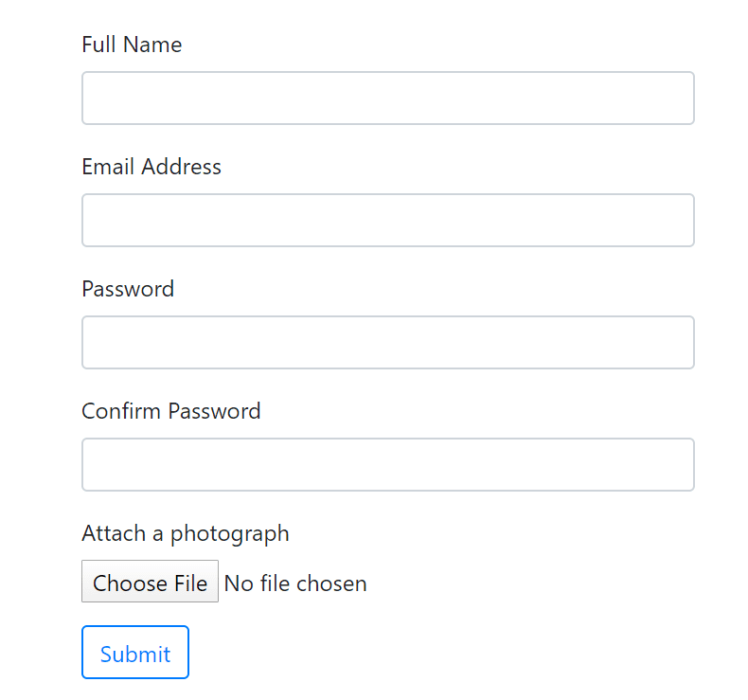Activate the box below Email Address label

coord(387,220)
